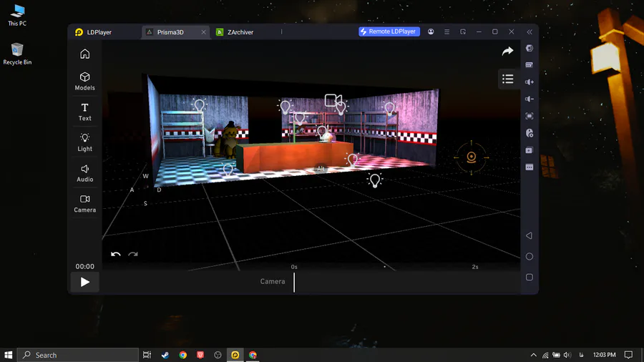Open the Camera tool
The image size is (644, 362).
pyautogui.click(x=84, y=204)
